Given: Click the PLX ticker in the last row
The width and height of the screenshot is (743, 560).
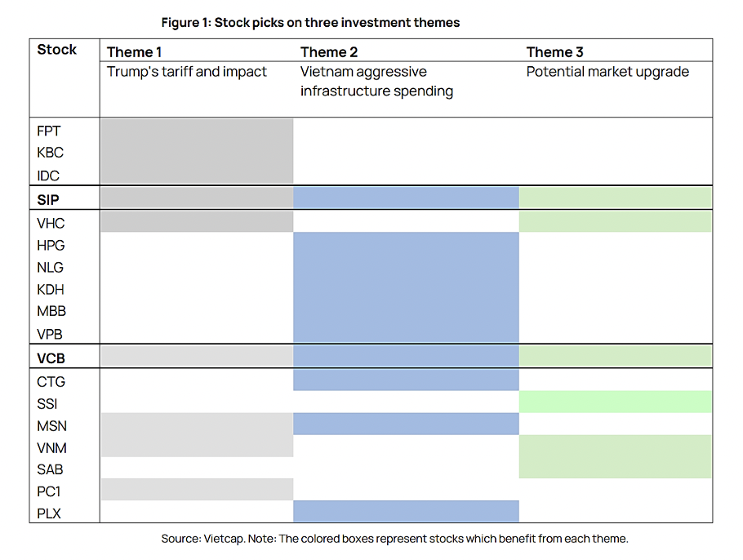Looking at the screenshot, I should tap(49, 513).
